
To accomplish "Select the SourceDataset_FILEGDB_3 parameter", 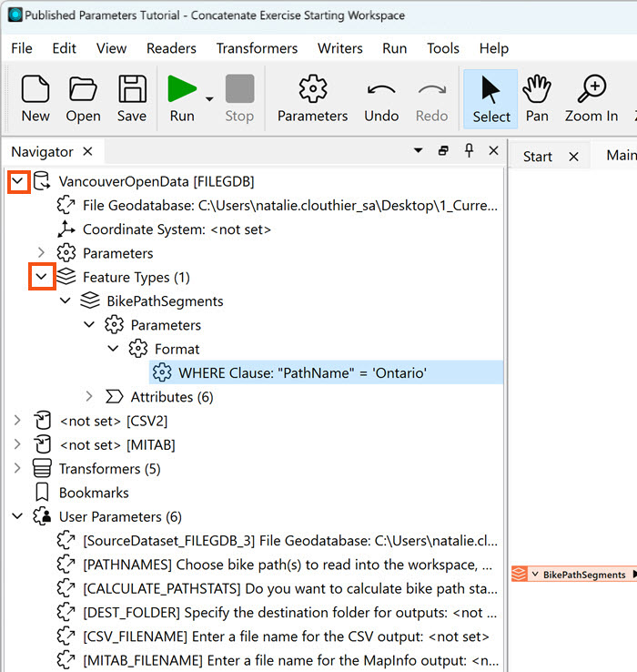I will point(278,541).
